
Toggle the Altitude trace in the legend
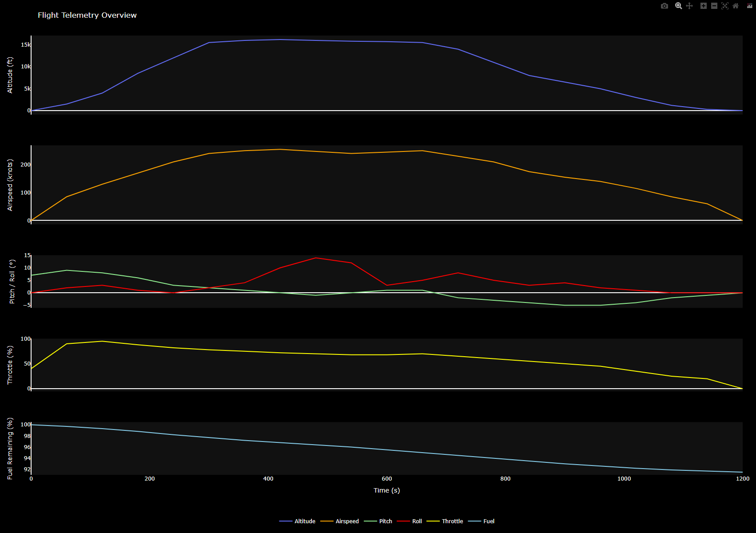pyautogui.click(x=305, y=521)
